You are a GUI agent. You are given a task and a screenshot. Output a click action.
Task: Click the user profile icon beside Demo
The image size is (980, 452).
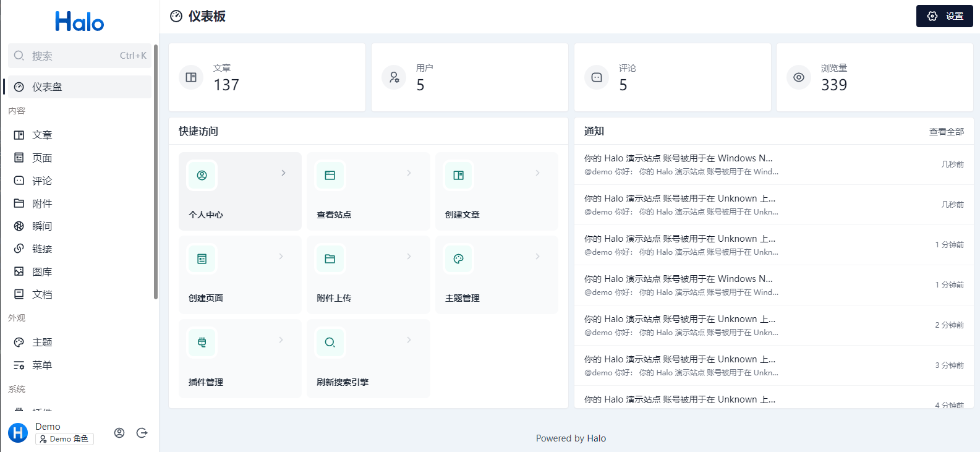[x=119, y=433]
